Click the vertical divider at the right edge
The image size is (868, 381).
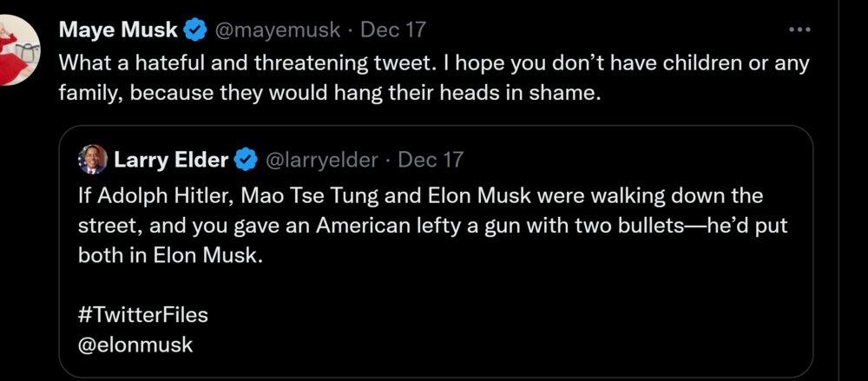coord(839,191)
